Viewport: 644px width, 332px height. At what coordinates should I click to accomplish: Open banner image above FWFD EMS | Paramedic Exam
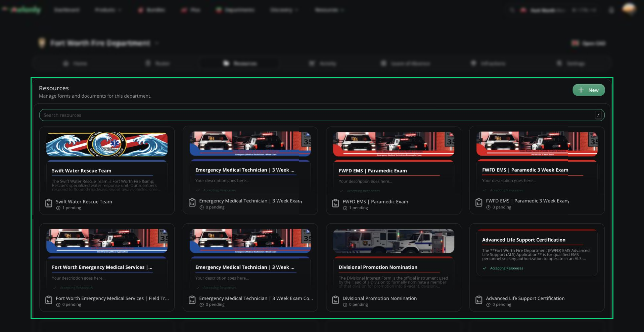(394, 144)
